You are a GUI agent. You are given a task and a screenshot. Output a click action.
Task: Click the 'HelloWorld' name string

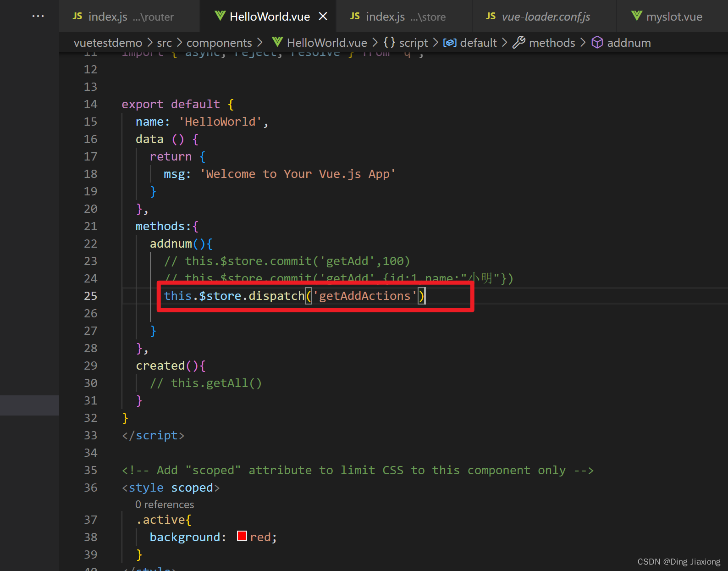coord(220,122)
